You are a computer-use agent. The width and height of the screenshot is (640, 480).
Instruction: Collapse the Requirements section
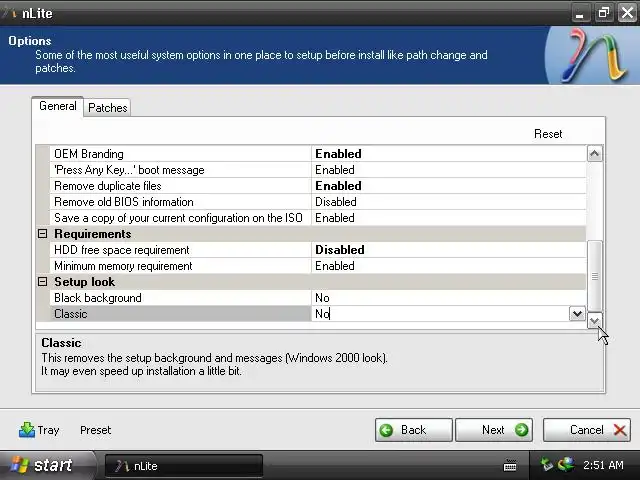(x=42, y=233)
